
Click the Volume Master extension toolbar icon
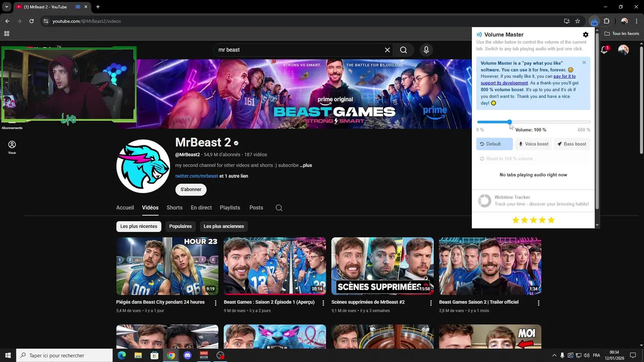(x=594, y=21)
